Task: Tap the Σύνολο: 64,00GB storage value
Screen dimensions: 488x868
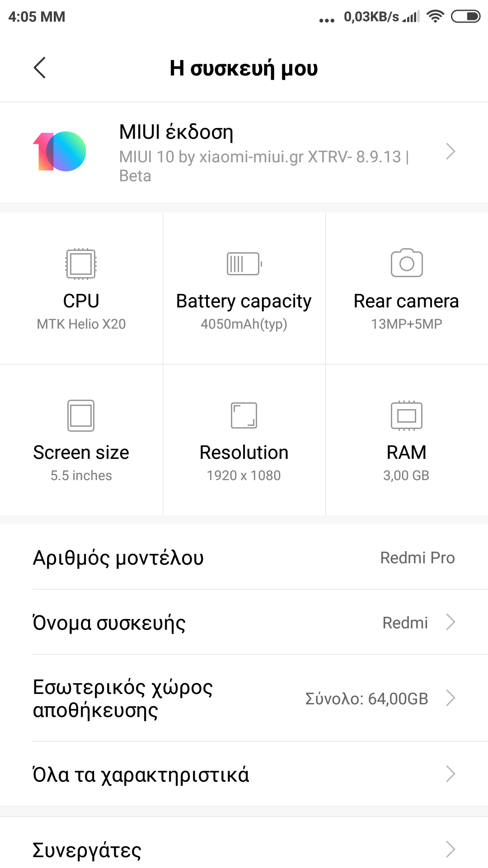Action: 366,698
